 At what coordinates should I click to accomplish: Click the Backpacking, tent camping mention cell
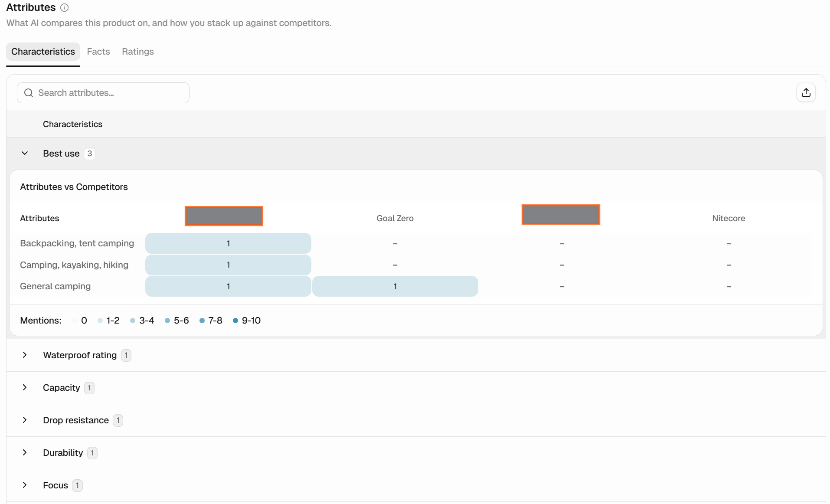tap(228, 243)
